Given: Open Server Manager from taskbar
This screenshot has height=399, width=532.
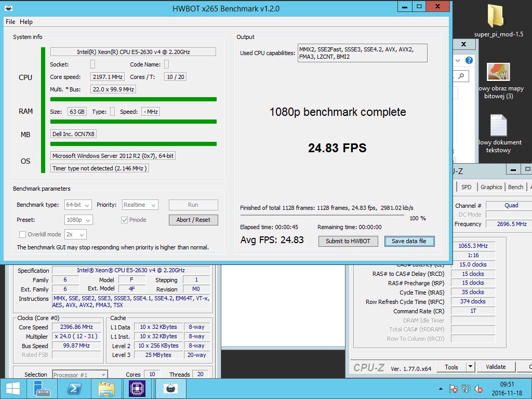Looking at the screenshot, I should [x=43, y=389].
